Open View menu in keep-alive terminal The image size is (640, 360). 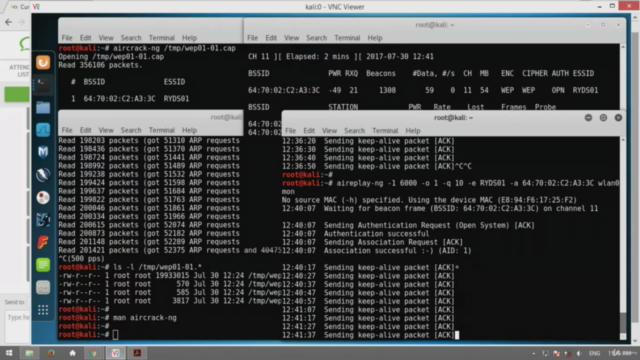tap(329, 131)
